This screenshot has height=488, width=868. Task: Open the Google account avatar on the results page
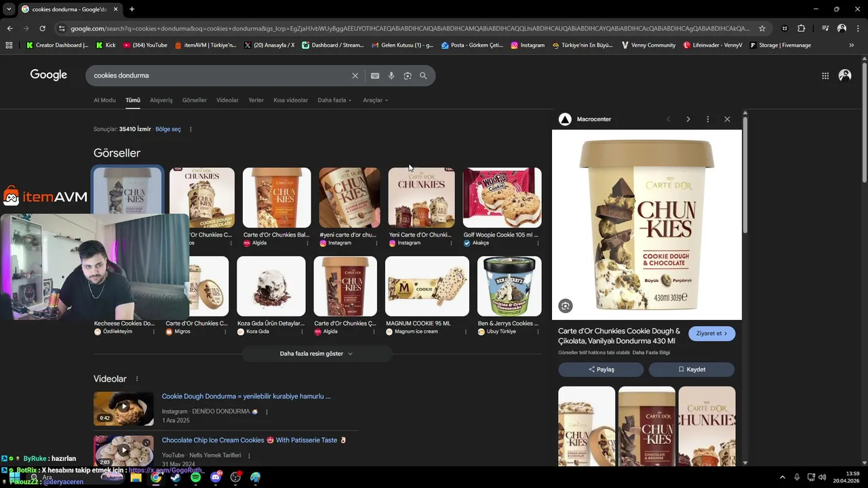845,76
